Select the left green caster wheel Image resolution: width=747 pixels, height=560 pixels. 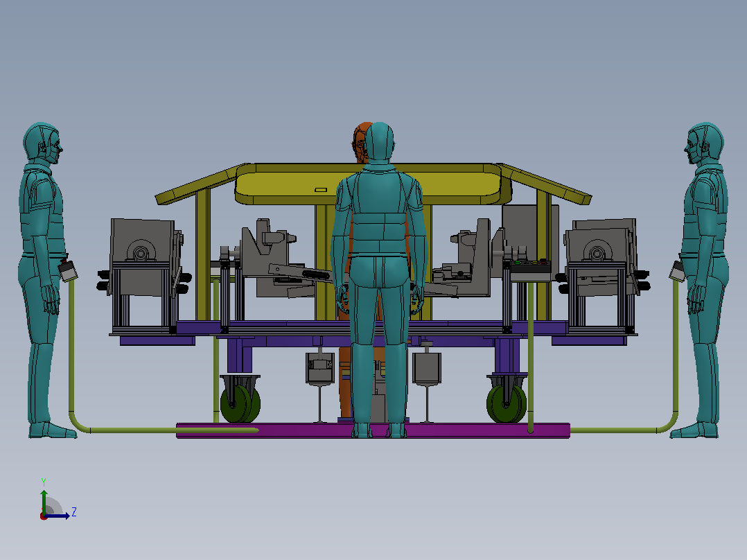click(240, 404)
